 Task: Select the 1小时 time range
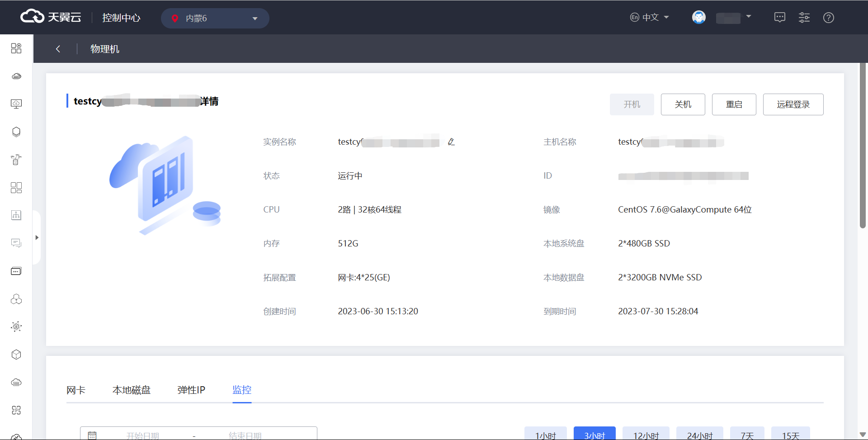[x=545, y=435]
